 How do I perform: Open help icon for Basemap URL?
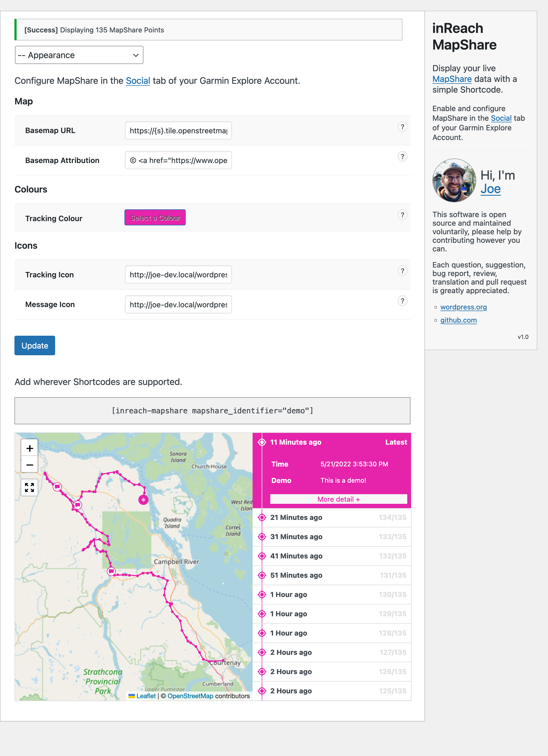(x=402, y=127)
